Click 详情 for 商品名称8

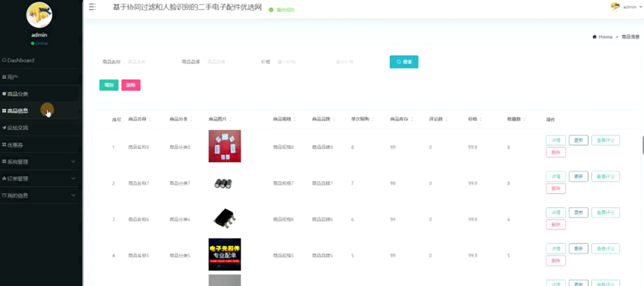click(x=555, y=140)
